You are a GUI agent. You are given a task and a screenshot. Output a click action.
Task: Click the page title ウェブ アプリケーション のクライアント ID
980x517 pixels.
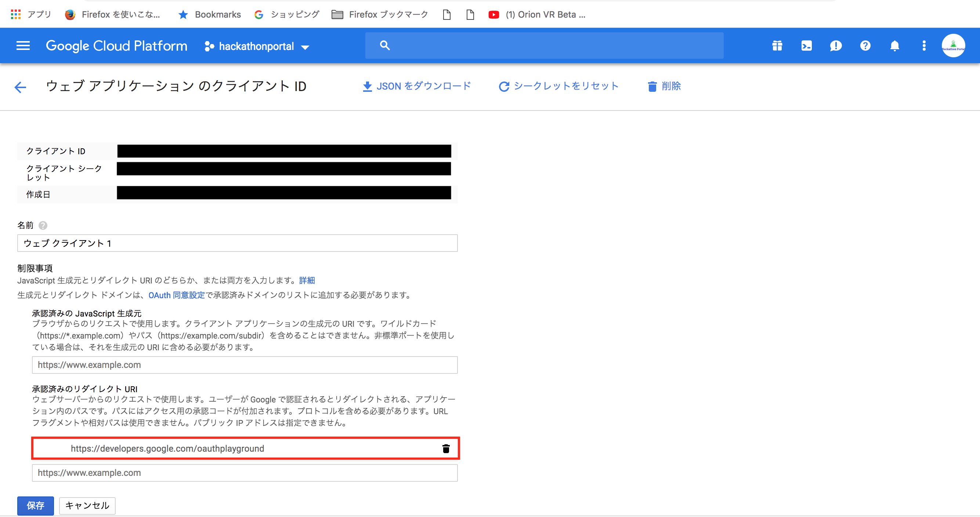coord(176,86)
